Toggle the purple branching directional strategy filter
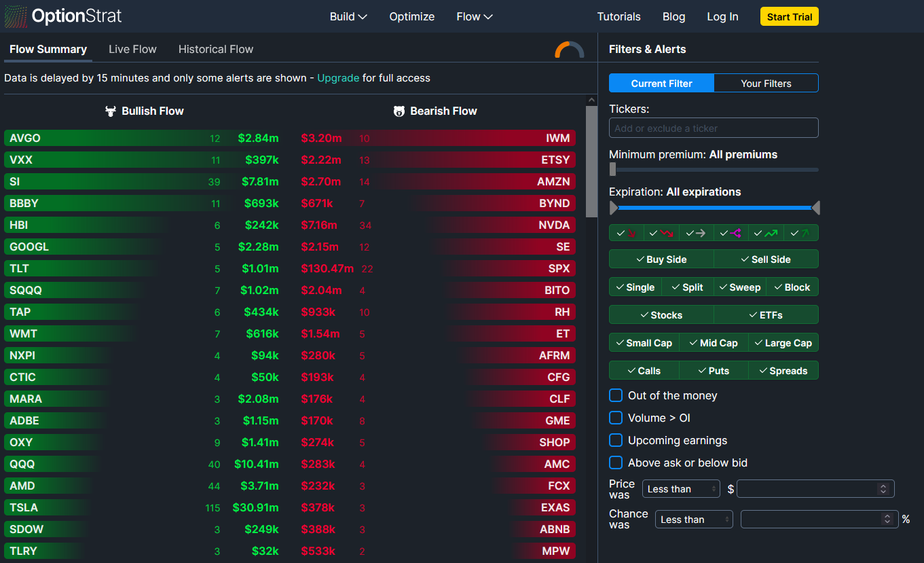Viewport: 924px width, 563px height. (x=731, y=232)
